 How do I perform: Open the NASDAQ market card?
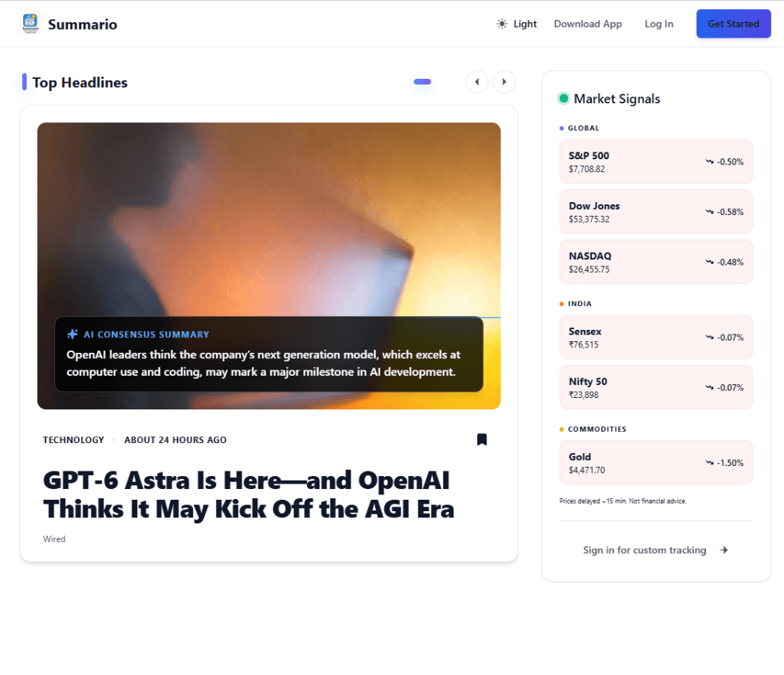[x=656, y=262]
